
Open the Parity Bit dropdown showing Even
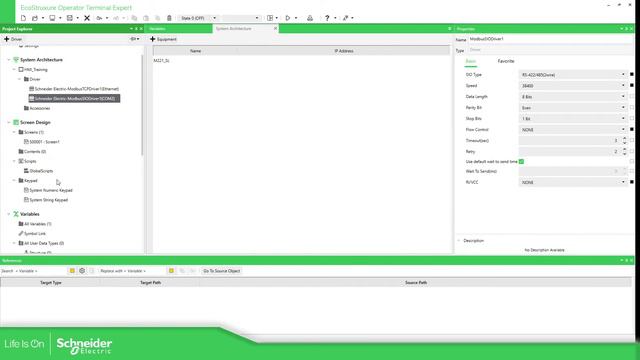pos(573,108)
